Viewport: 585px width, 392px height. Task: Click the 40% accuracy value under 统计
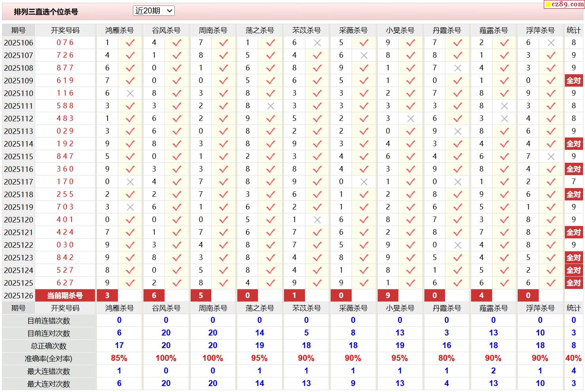click(x=574, y=358)
